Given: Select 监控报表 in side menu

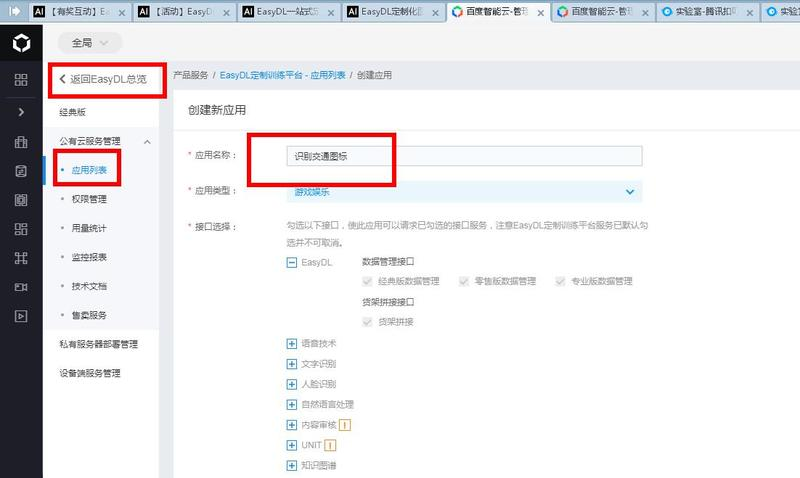Looking at the screenshot, I should click(89, 257).
